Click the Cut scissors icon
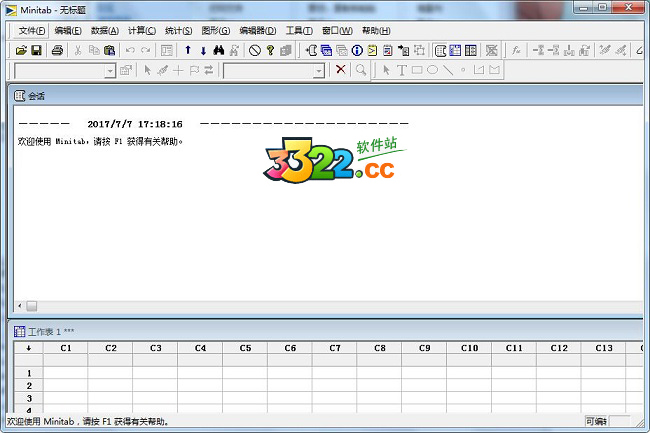This screenshot has height=433, width=650. point(78,51)
